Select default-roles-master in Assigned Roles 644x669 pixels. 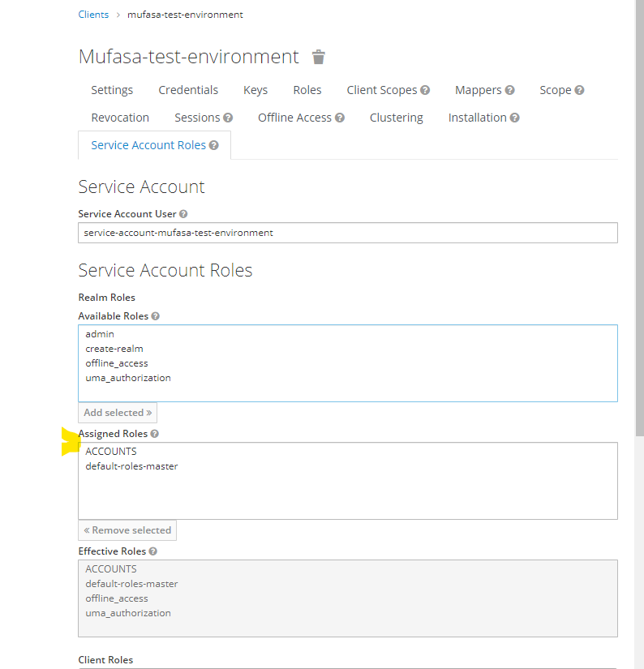[x=131, y=466]
